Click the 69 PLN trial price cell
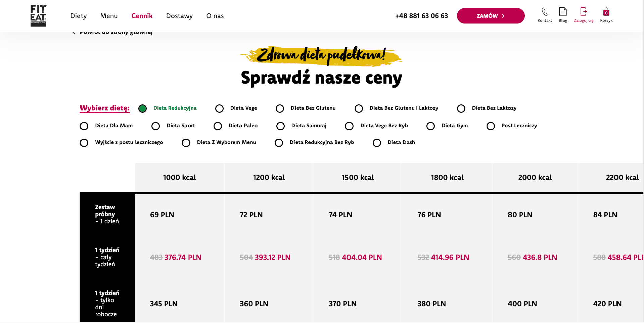The width and height of the screenshot is (644, 323). 162,215
